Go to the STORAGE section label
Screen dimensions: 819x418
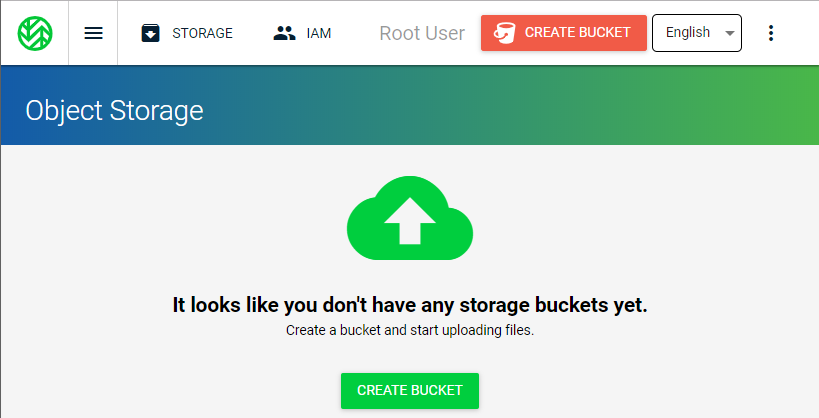point(202,33)
